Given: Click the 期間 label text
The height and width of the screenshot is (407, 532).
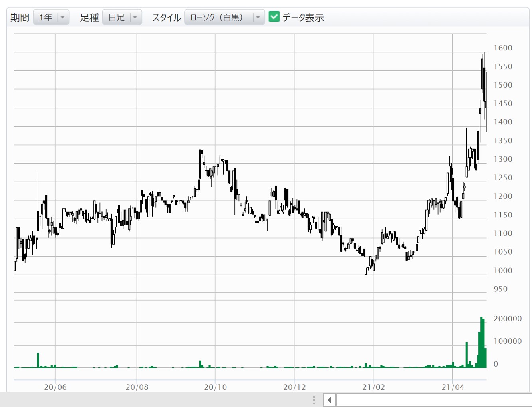Looking at the screenshot, I should (x=20, y=18).
